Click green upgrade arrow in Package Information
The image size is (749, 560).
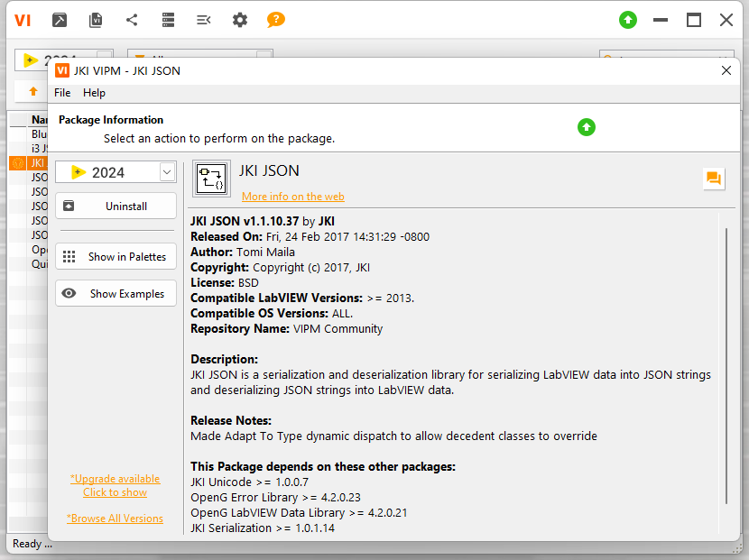coord(586,127)
